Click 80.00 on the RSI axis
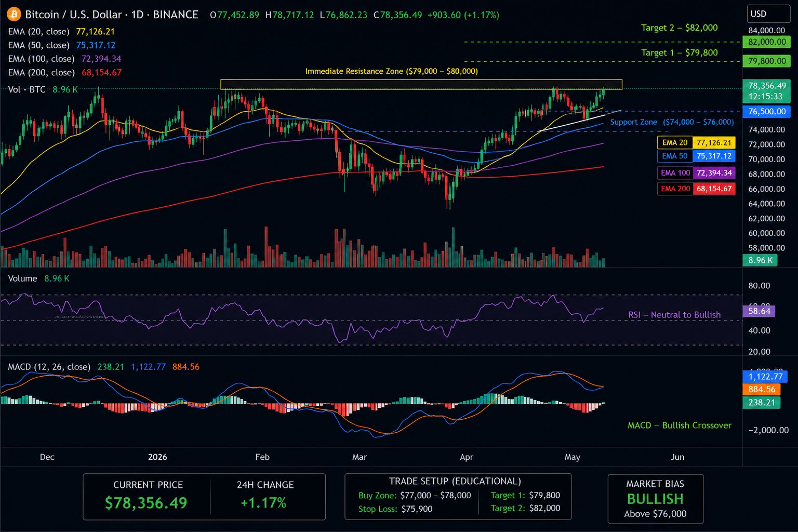 click(759, 286)
